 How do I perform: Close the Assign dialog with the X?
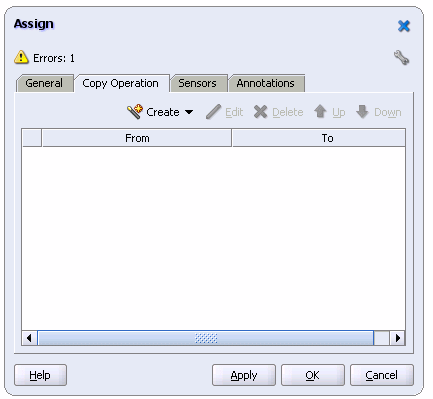point(404,26)
